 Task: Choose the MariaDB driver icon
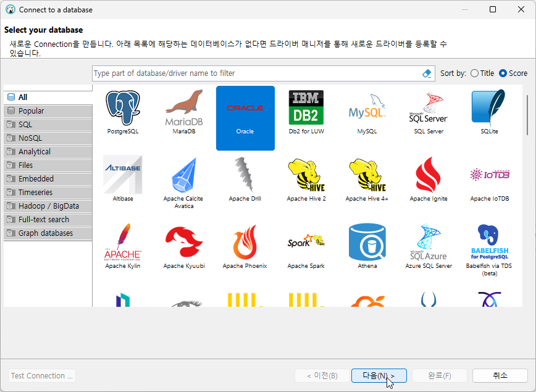pyautogui.click(x=184, y=108)
